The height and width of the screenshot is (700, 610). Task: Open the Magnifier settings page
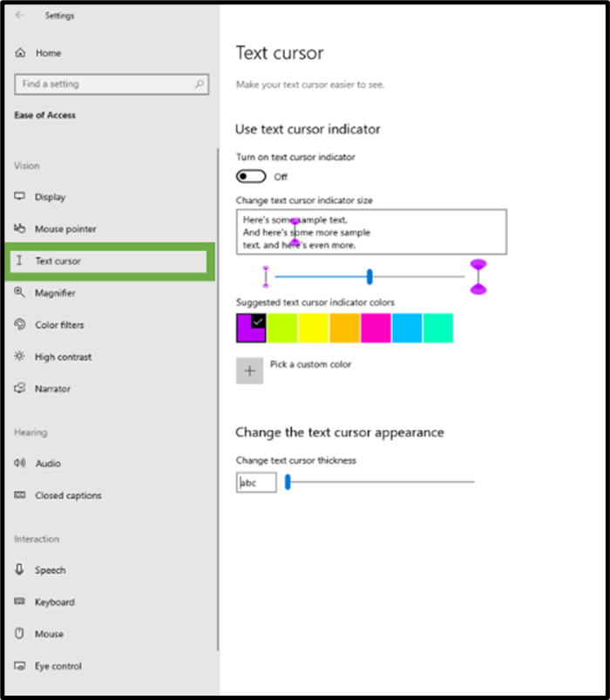[55, 294]
